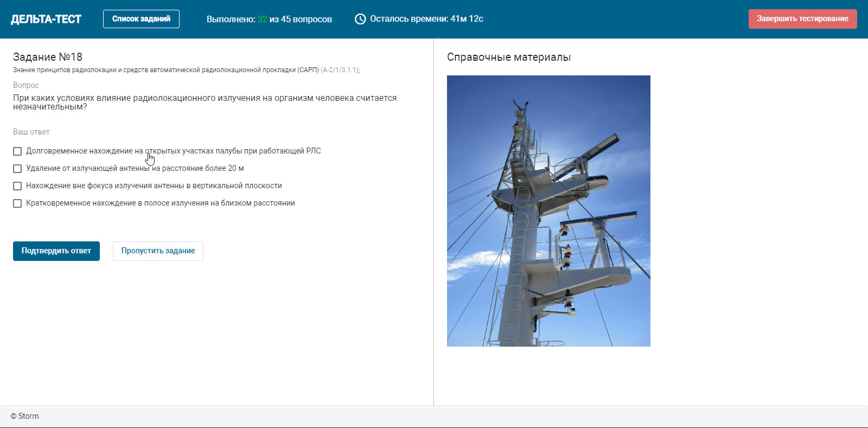Viewport: 868px width, 428px height.
Task: Click the 'Выполнено: 32 из 45 вопросов' counter
Action: [269, 19]
